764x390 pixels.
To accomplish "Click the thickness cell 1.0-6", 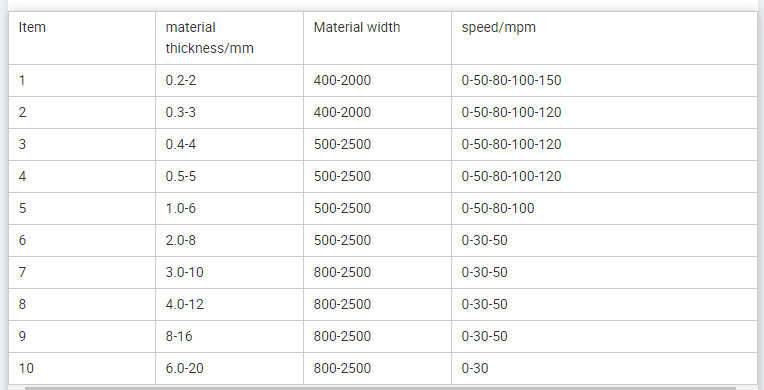I will [x=229, y=209].
